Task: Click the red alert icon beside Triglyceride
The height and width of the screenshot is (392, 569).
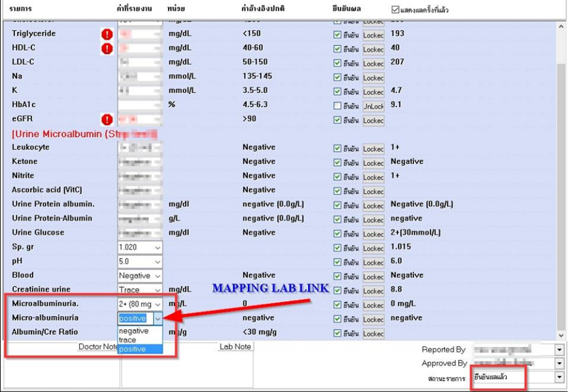Action: point(107,34)
